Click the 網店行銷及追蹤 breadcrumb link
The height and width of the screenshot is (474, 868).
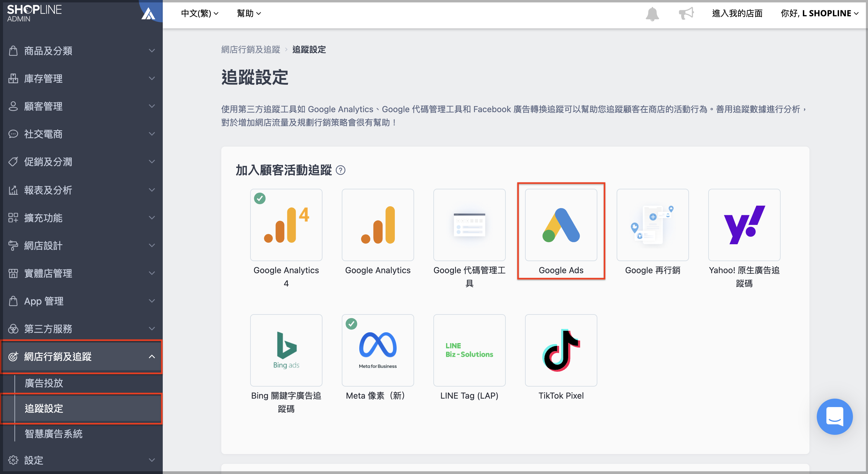(x=250, y=49)
